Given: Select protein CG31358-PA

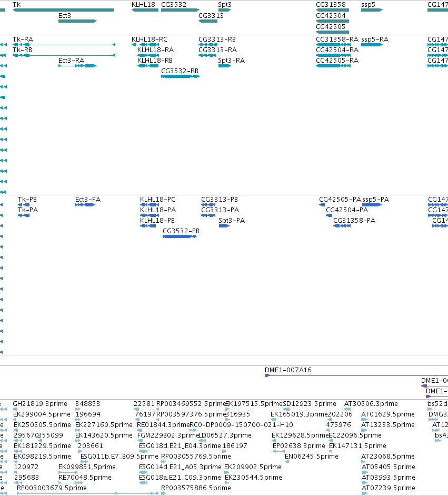Looking at the screenshot, I should (x=342, y=226).
